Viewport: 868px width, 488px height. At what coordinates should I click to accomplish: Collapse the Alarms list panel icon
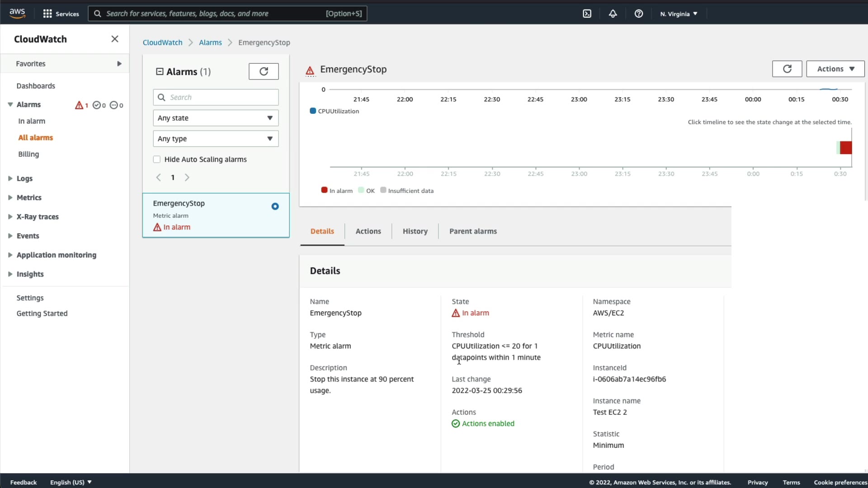pos(160,71)
